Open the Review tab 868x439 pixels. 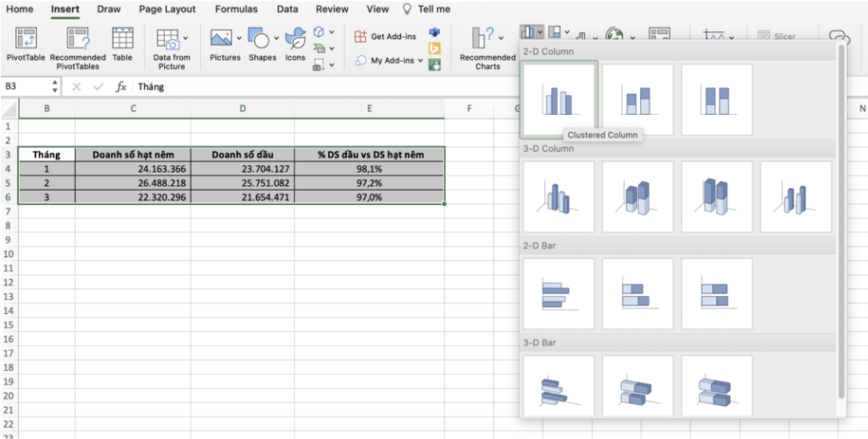(x=332, y=9)
